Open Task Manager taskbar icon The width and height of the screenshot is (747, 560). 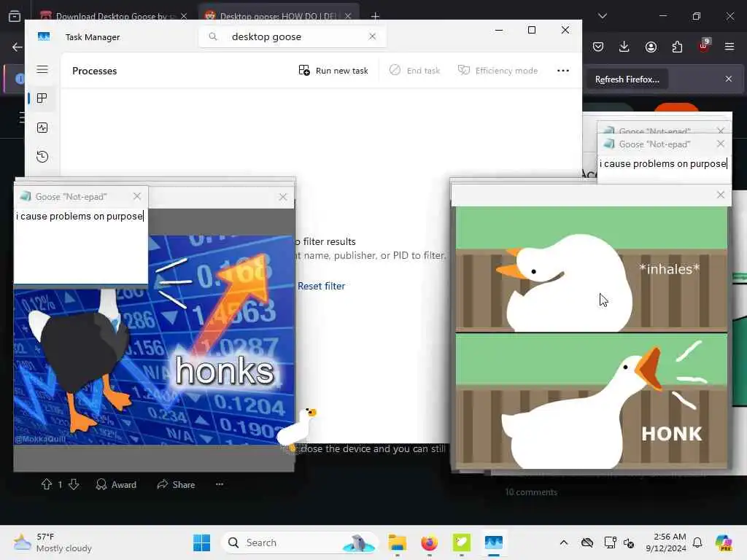pos(494,542)
